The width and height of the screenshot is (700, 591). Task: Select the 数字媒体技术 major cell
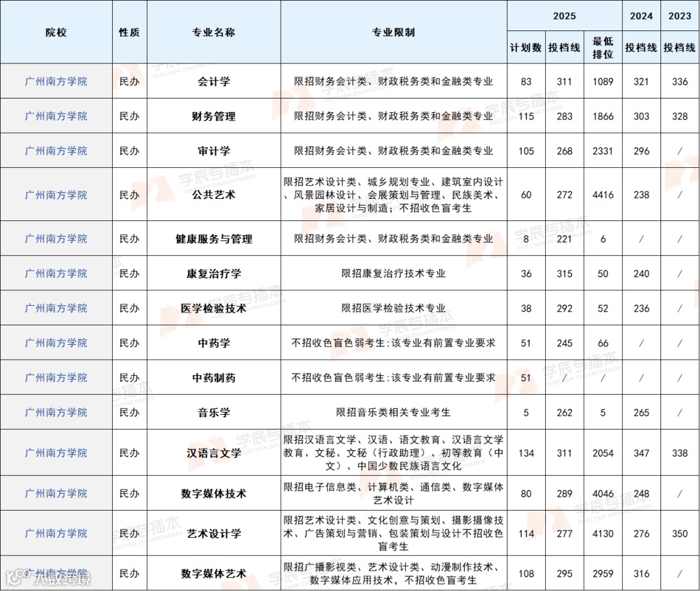214,493
